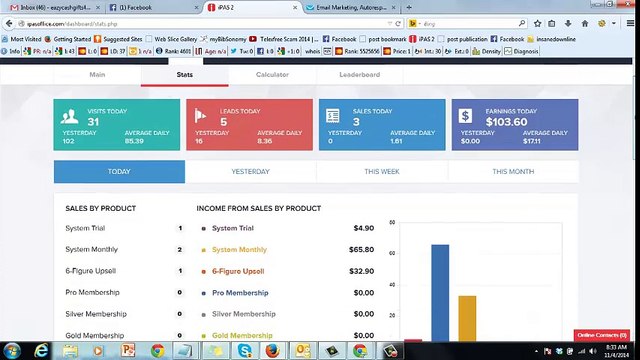640x360 pixels.
Task: Click the Leads Today flag icon
Action: 200,116
